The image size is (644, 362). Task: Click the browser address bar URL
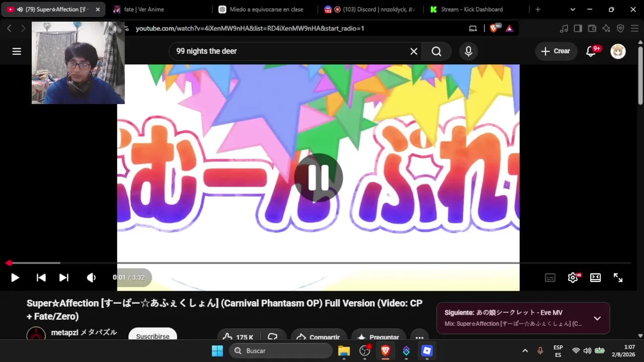pos(250,29)
